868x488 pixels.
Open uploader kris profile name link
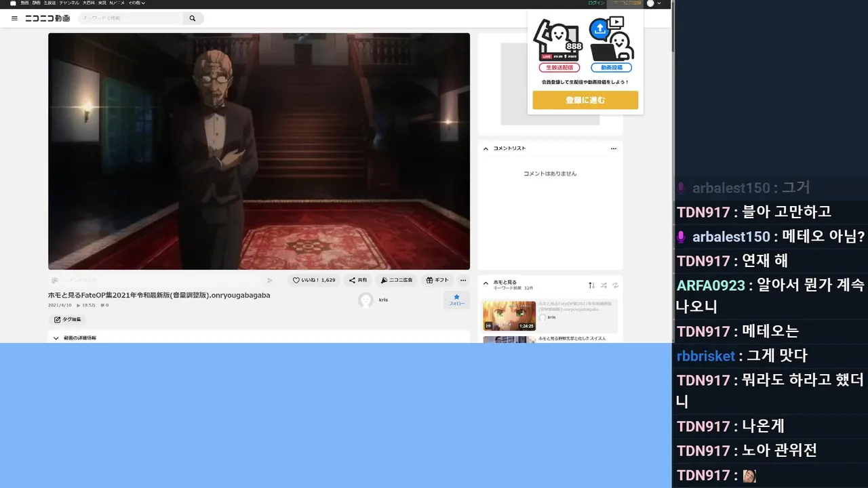point(384,300)
